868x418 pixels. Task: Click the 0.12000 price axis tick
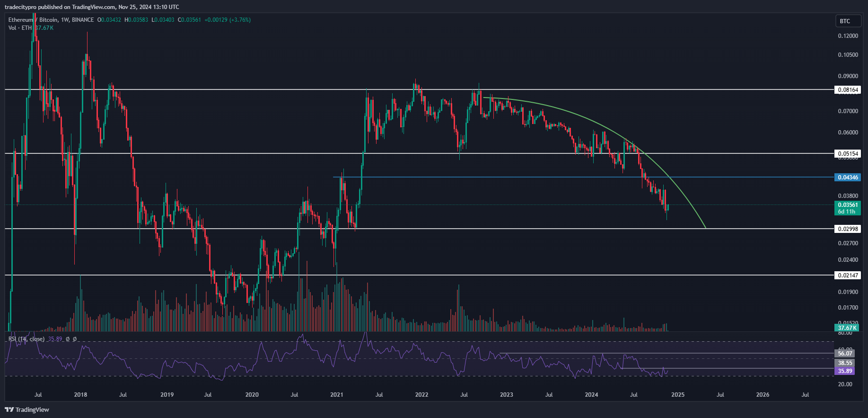[848, 36]
